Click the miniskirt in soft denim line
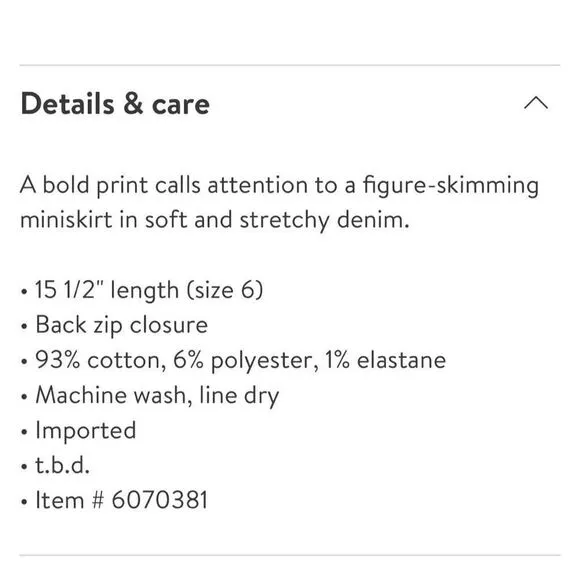The height and width of the screenshot is (580, 580). pyautogui.click(x=215, y=220)
